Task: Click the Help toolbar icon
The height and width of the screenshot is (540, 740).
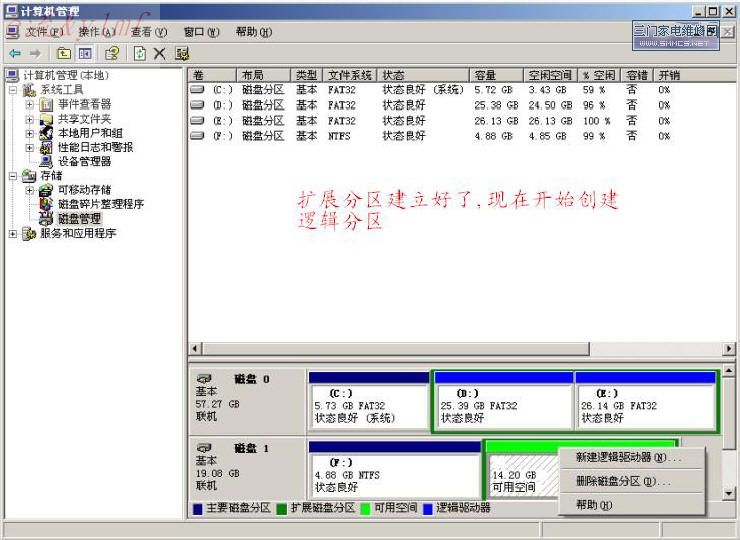Action: tap(112, 53)
